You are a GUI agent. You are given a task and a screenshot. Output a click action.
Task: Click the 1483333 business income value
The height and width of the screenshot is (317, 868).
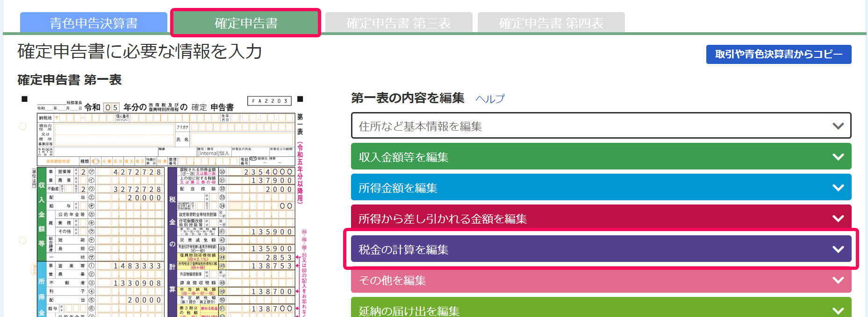pyautogui.click(x=137, y=266)
